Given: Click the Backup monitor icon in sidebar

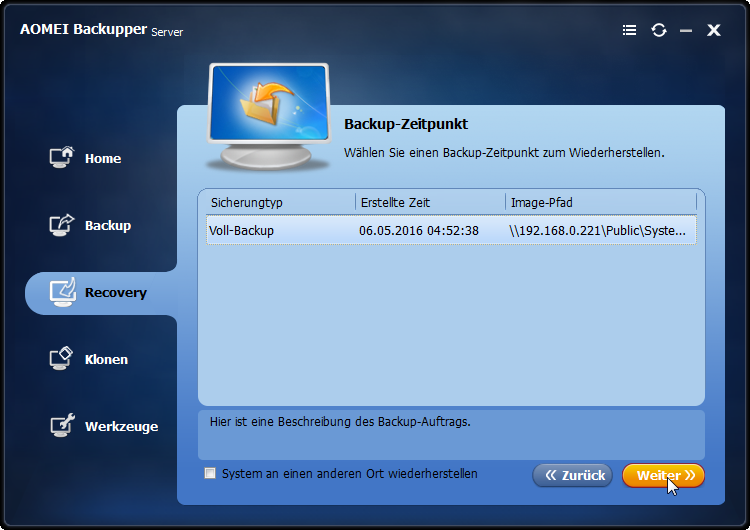Looking at the screenshot, I should 62,225.
